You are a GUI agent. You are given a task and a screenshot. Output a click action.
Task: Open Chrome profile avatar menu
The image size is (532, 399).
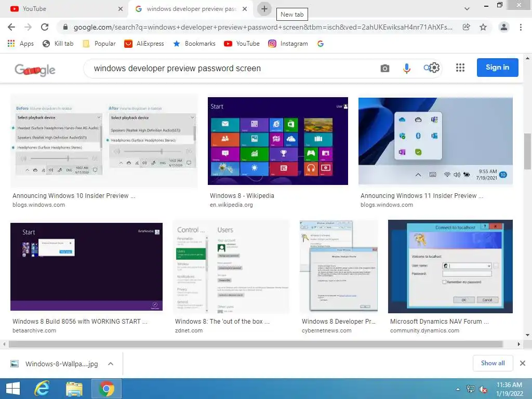click(504, 27)
